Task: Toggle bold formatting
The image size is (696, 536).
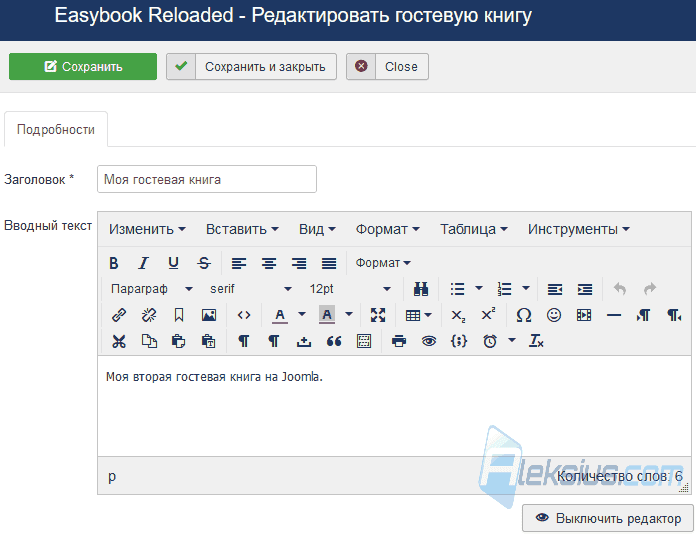Action: coord(114,263)
